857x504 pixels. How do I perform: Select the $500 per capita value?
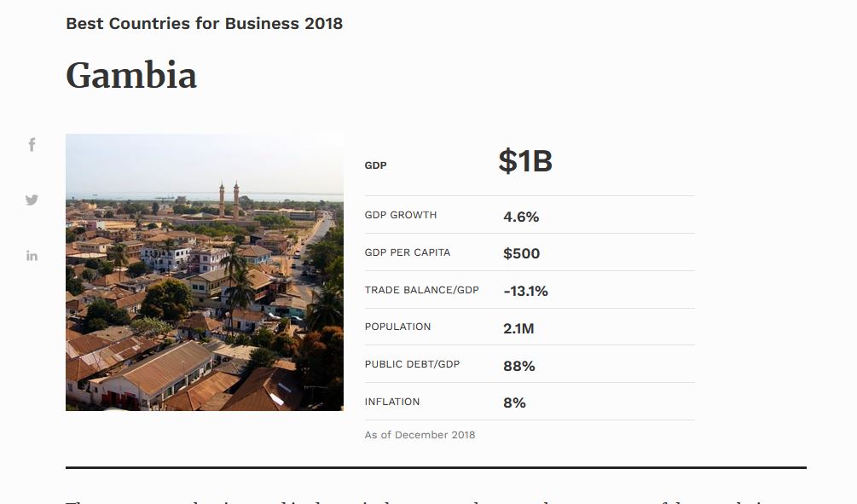[x=521, y=253]
